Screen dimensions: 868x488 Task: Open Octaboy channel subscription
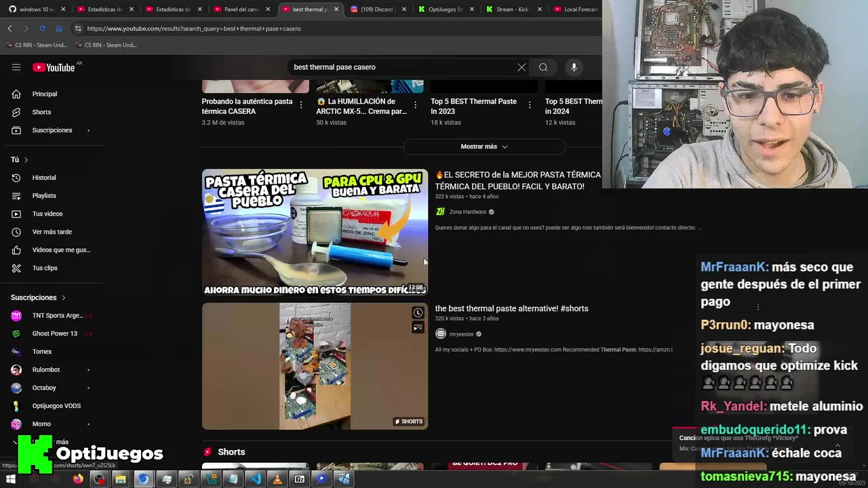[x=44, y=388]
